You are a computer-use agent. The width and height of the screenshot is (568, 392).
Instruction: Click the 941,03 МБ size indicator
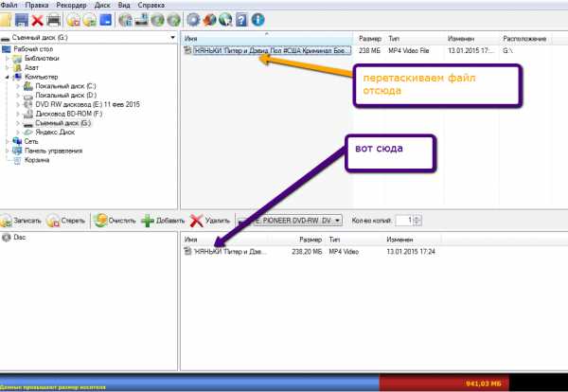click(484, 383)
